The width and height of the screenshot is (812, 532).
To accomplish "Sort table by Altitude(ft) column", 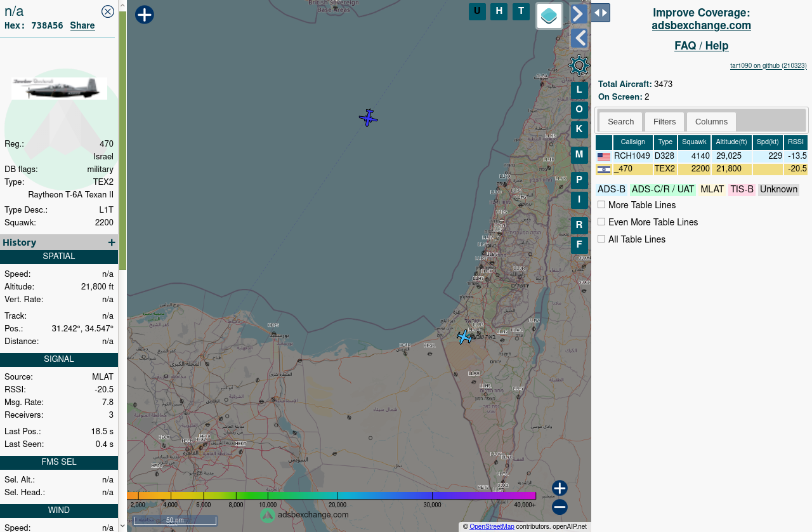I will (x=731, y=142).
